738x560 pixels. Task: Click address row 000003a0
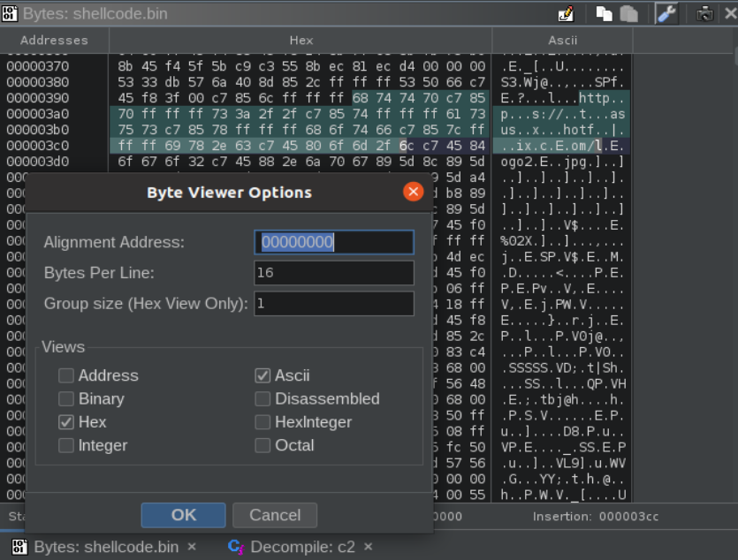38,114
